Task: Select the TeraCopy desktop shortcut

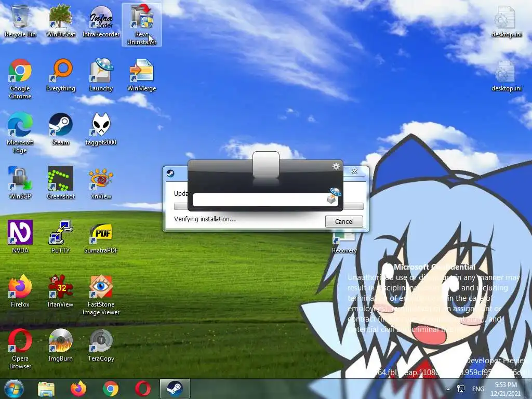Action: click(101, 345)
